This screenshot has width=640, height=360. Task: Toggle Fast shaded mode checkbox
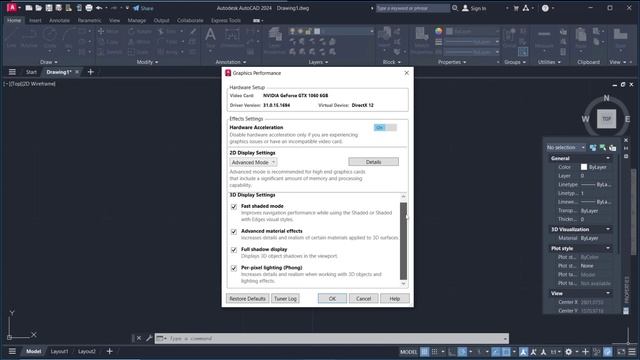coord(234,207)
